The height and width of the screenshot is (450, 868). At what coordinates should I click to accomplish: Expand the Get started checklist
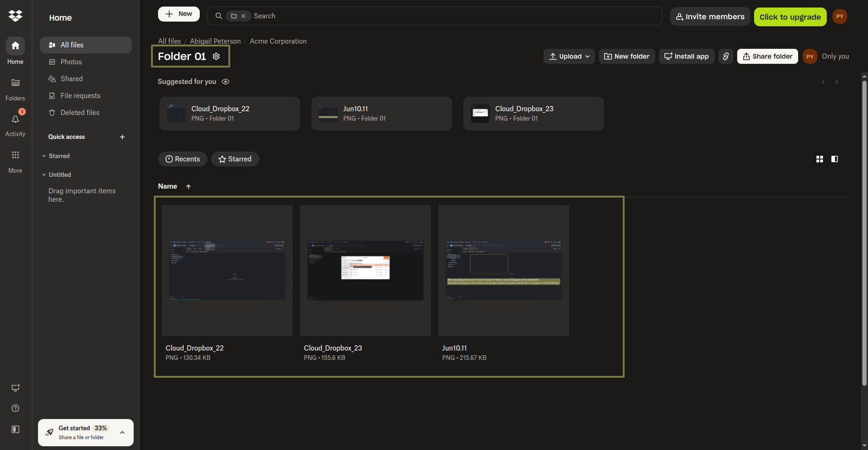122,433
